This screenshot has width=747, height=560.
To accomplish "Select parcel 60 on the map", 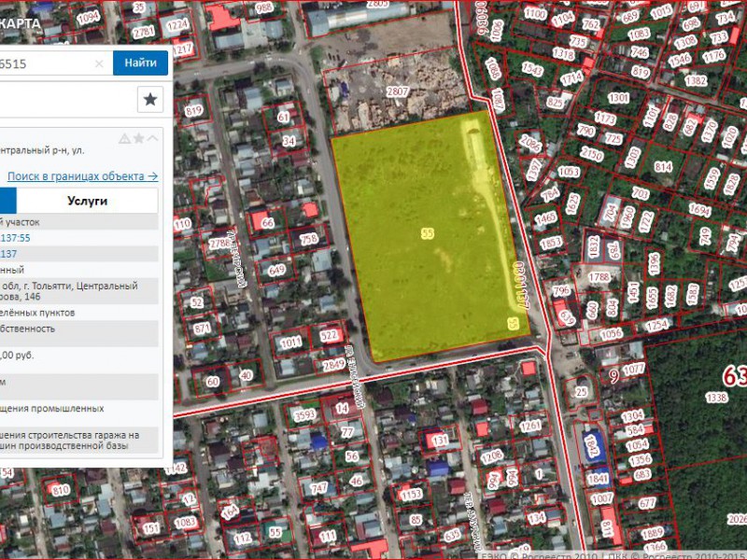I will 213,382.
